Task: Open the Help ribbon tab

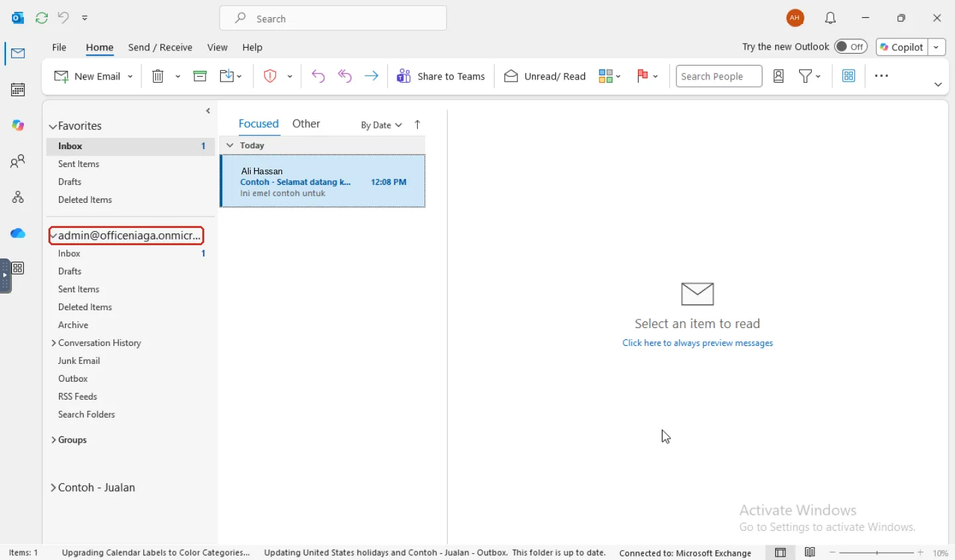Action: [x=252, y=48]
